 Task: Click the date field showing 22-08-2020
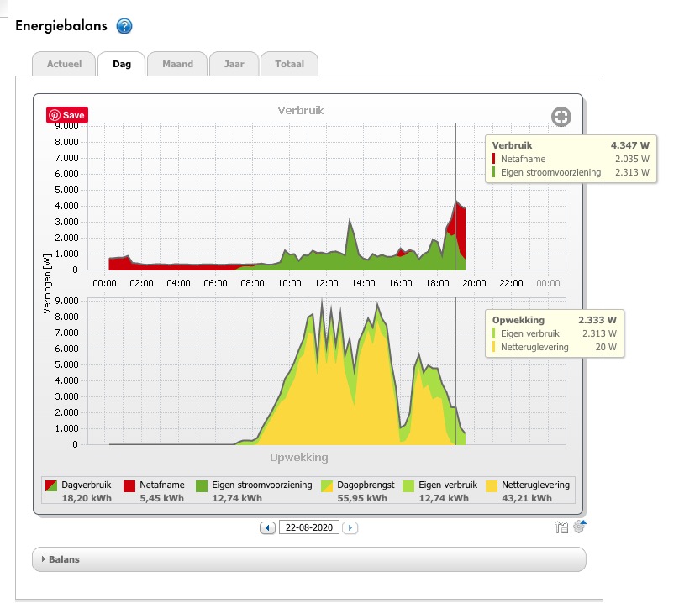308,528
